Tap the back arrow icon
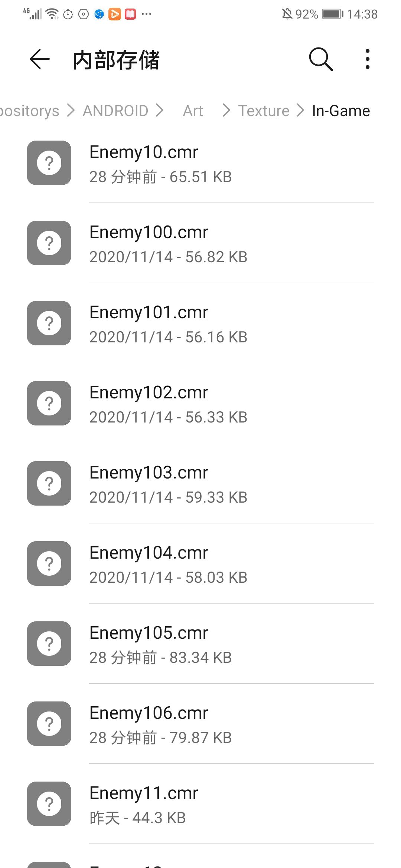This screenshot has height=868, width=401. tap(39, 59)
